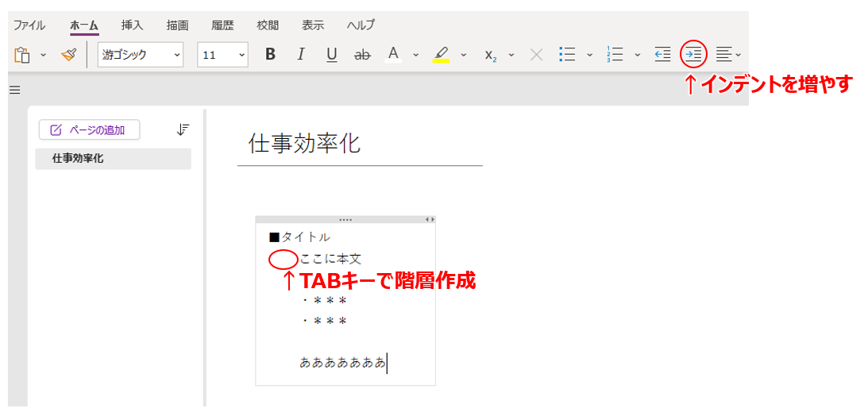Expand the font color dropdown arrow

tap(416, 55)
